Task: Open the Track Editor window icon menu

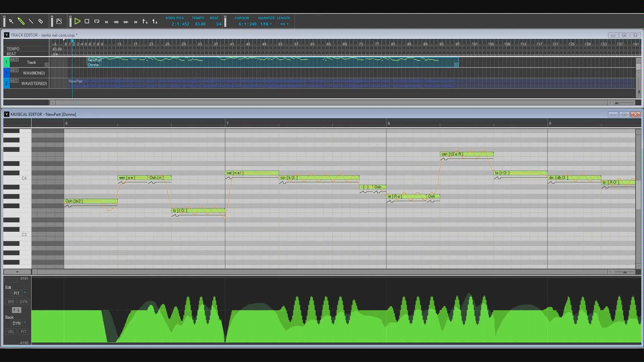Action: [6, 35]
